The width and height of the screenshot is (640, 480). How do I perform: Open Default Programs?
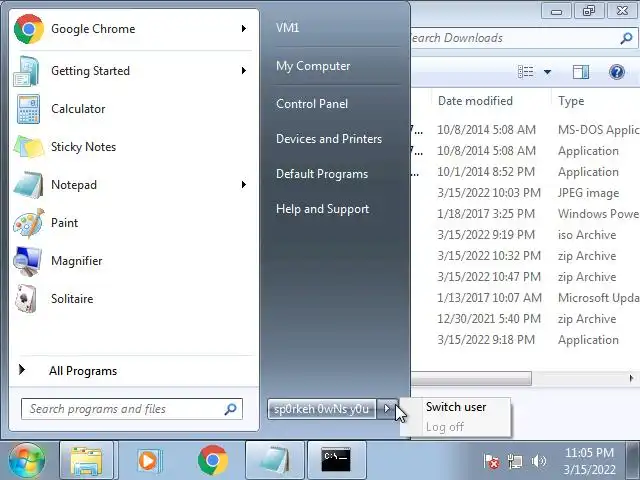[322, 174]
